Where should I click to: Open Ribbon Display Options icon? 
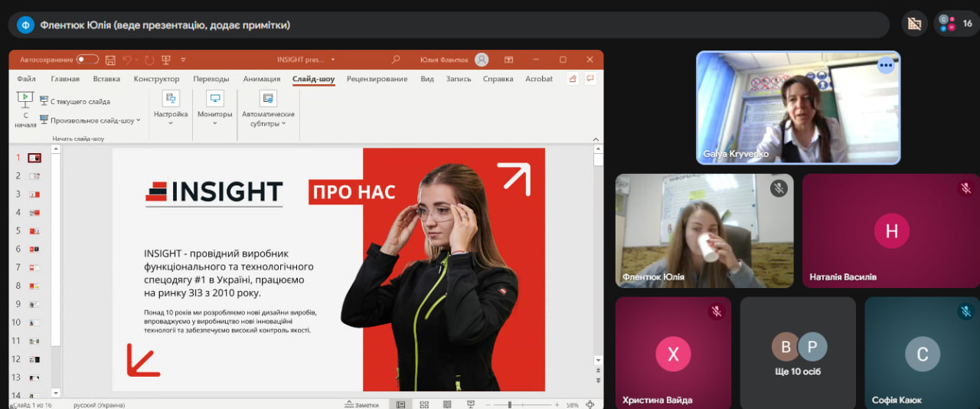(x=508, y=60)
